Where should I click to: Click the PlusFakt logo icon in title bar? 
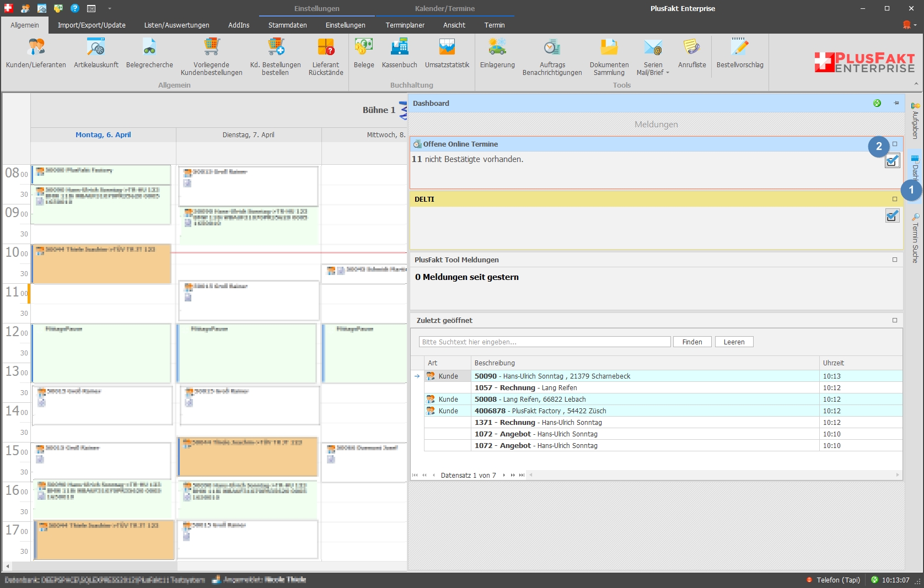coord(8,8)
